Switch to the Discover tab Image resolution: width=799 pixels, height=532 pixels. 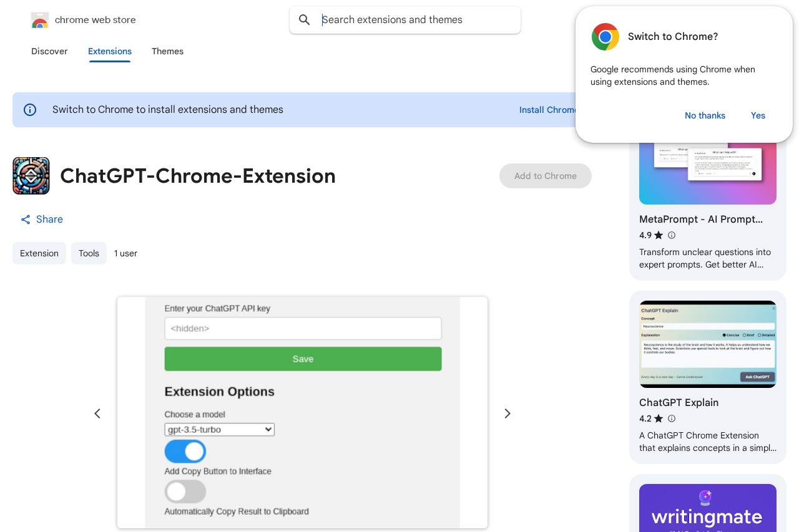(49, 52)
